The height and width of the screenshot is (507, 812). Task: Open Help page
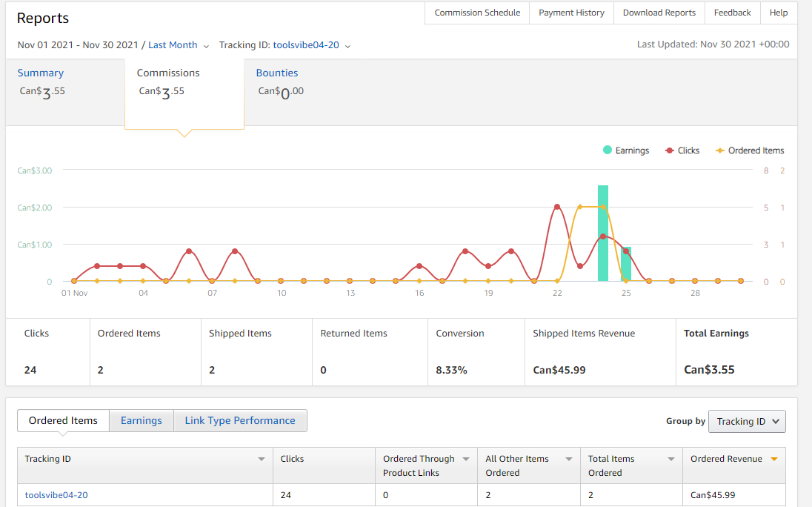[x=779, y=13]
